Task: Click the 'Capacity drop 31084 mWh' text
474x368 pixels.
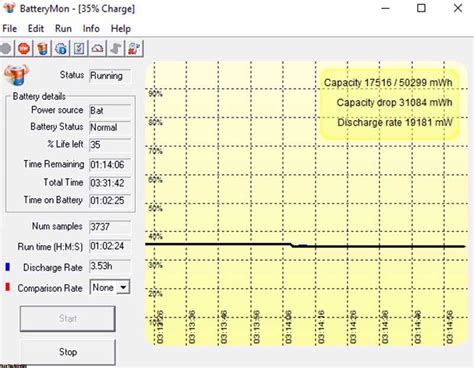Action: click(394, 103)
